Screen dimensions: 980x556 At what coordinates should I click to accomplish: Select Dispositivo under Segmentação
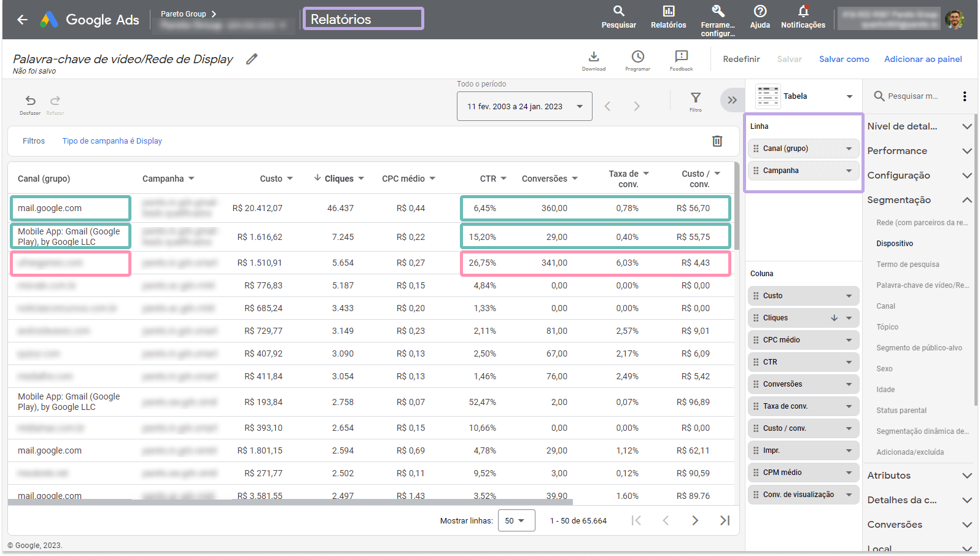[x=895, y=244]
